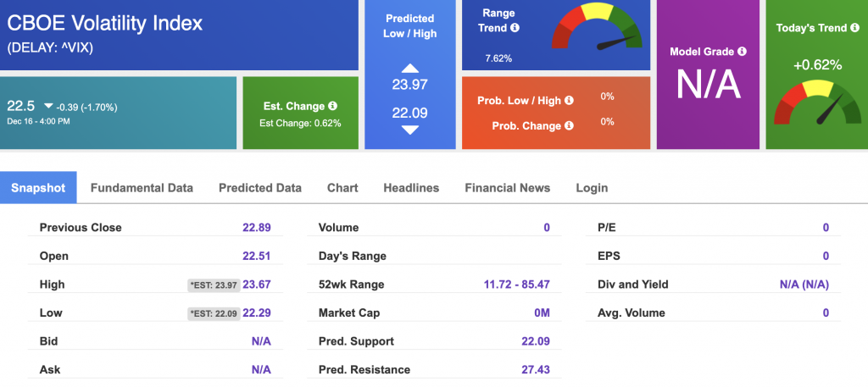Click the price change down triangle
The height and width of the screenshot is (387, 868).
tap(48, 106)
